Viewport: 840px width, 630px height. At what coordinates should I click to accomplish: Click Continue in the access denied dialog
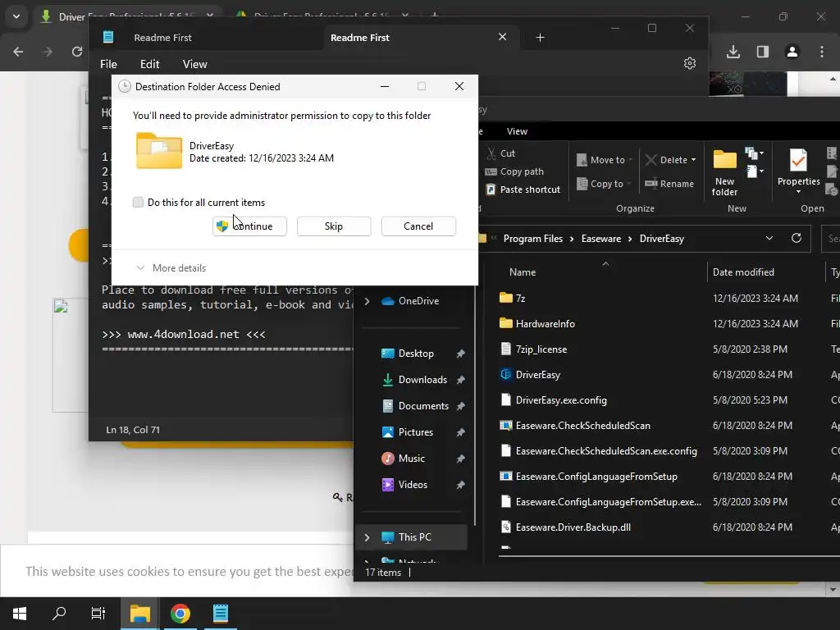coord(249,226)
